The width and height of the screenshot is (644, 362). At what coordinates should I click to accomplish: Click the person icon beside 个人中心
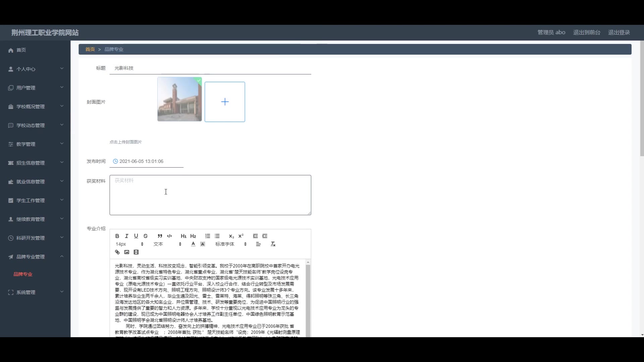(11, 69)
